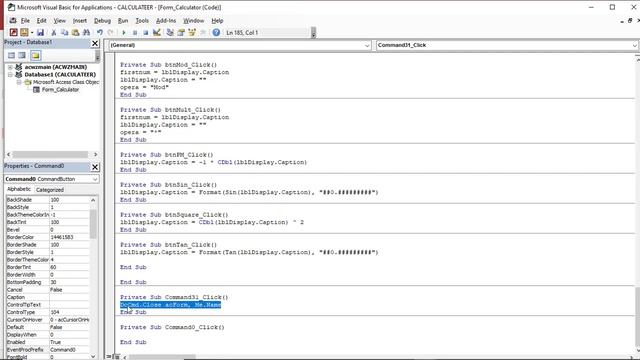This screenshot has height=360, width=640.
Task: Select the acwzmain (ACWZMAIN) project name
Action: (56, 67)
